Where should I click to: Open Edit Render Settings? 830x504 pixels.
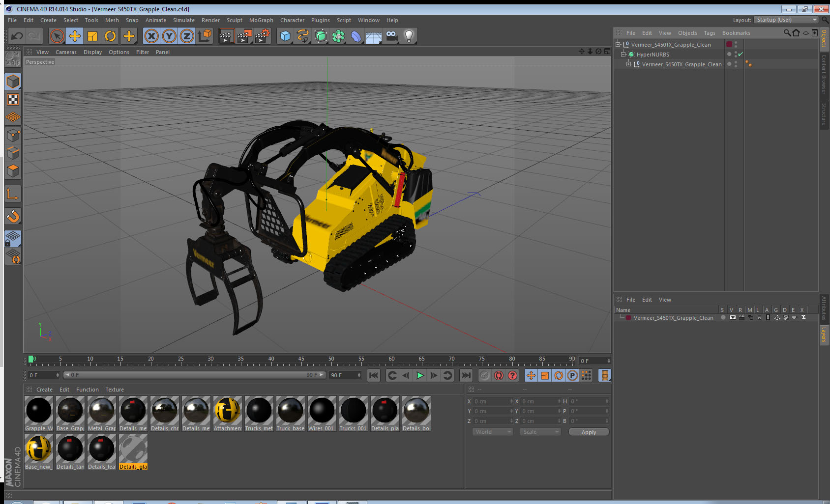(x=262, y=36)
